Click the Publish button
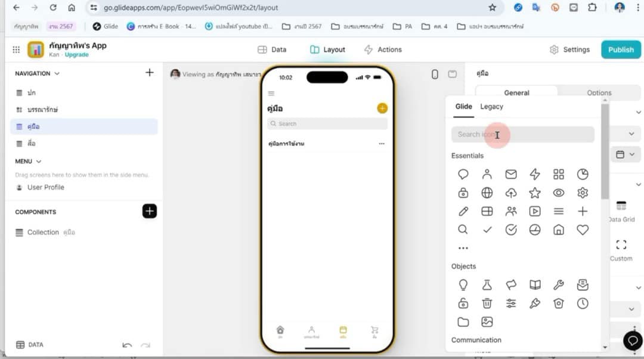This screenshot has height=359, width=644. tap(621, 49)
